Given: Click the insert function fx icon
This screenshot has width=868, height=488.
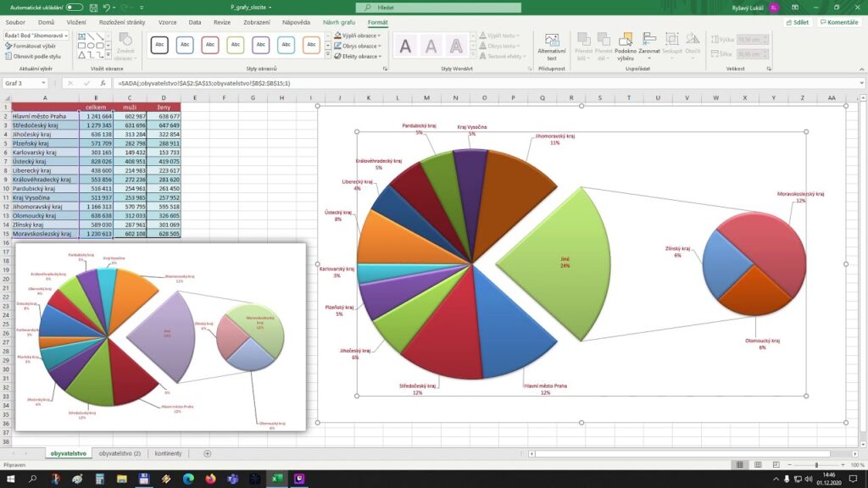Looking at the screenshot, I should (x=103, y=83).
